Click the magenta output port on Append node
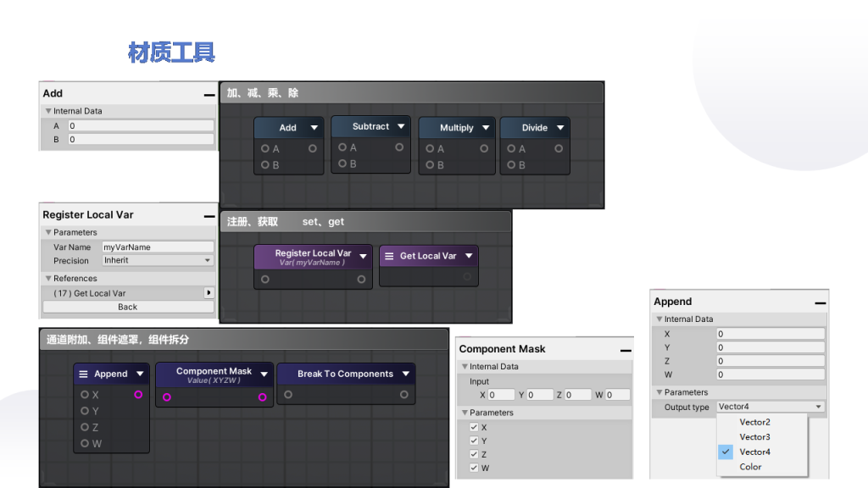The height and width of the screenshot is (488, 868). tap(138, 395)
